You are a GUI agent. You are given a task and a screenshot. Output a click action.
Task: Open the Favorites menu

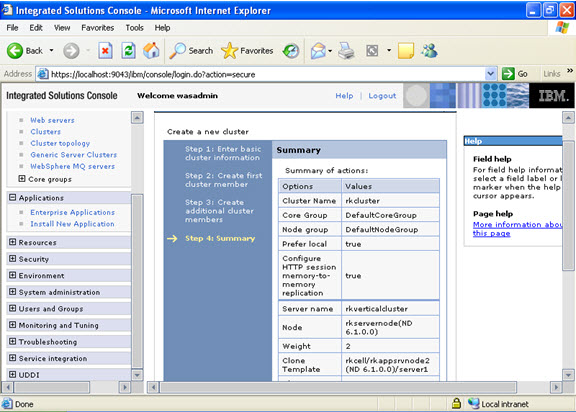click(x=97, y=28)
